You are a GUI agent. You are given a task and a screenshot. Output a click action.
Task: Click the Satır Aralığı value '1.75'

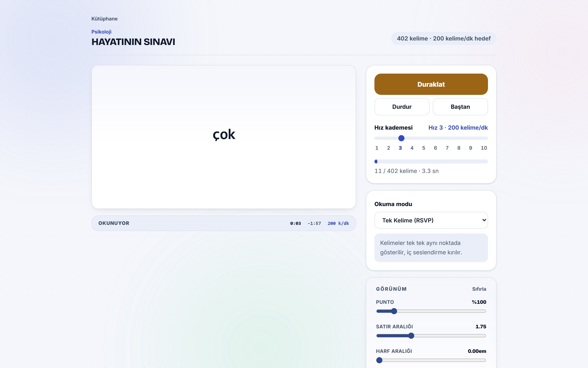click(481, 327)
